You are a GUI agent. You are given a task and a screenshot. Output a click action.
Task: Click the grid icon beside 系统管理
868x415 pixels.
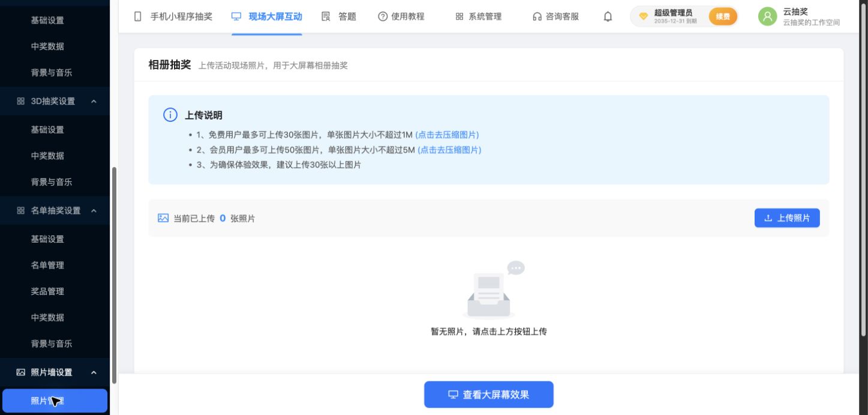(x=459, y=17)
